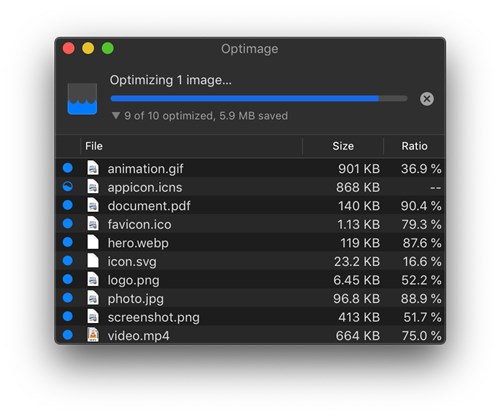The height and width of the screenshot is (416, 500).
Task: Click the Optimage water-level app icon
Action: click(x=82, y=99)
